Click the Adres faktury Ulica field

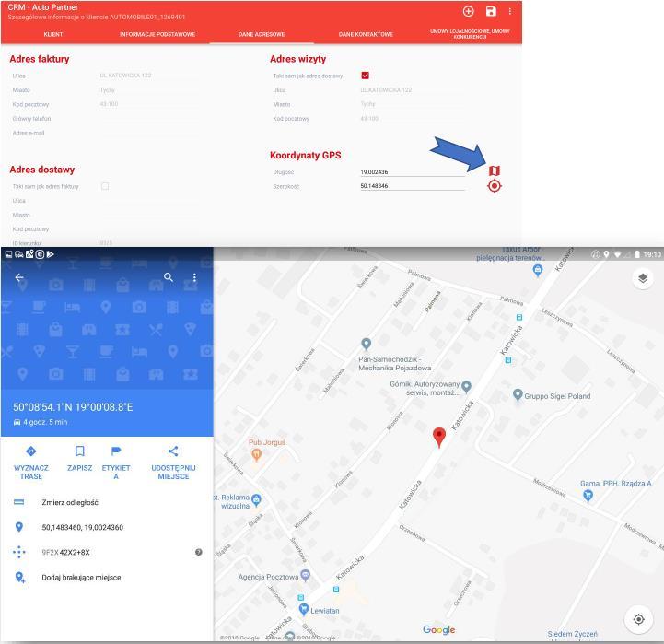(148, 76)
